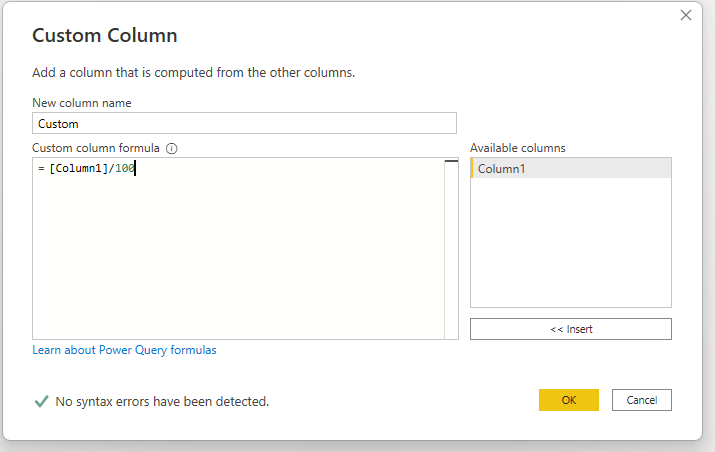Click the New column name input field

click(x=244, y=123)
